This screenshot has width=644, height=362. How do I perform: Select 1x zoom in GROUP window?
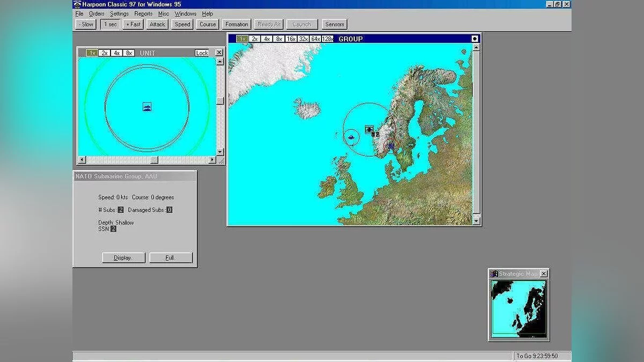click(242, 39)
